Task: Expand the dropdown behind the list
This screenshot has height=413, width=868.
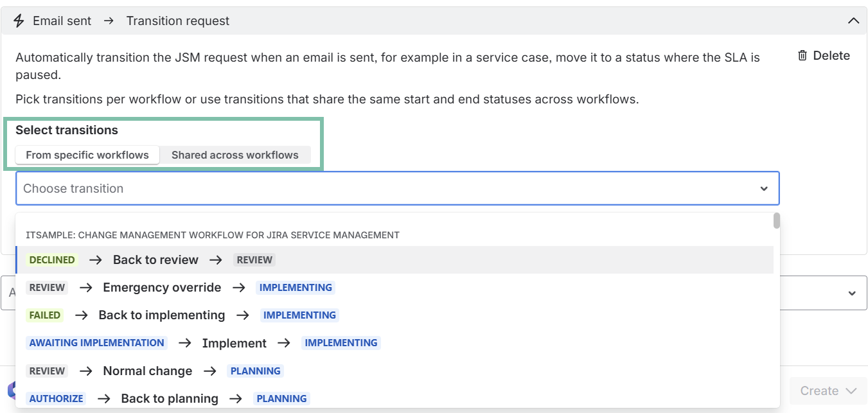Action: [x=852, y=293]
